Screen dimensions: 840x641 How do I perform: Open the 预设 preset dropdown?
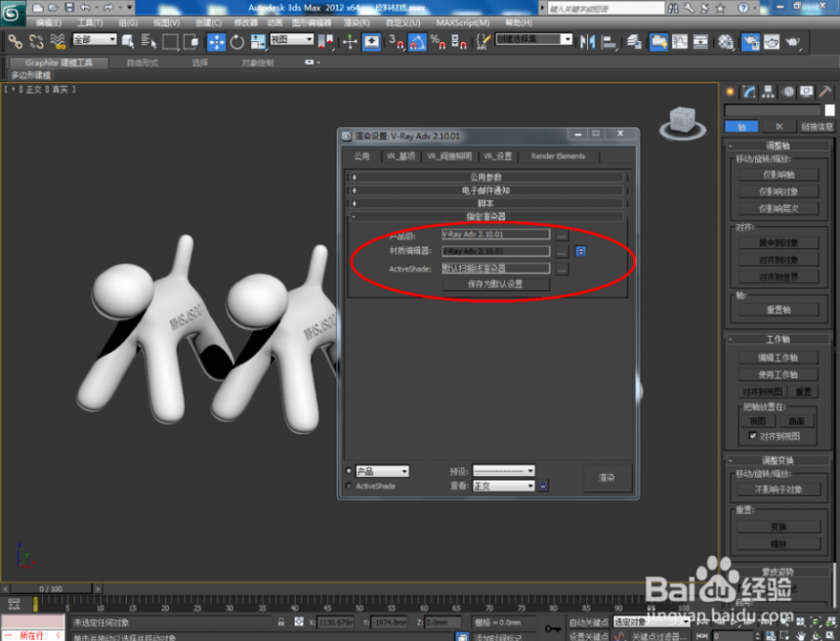[x=504, y=471]
